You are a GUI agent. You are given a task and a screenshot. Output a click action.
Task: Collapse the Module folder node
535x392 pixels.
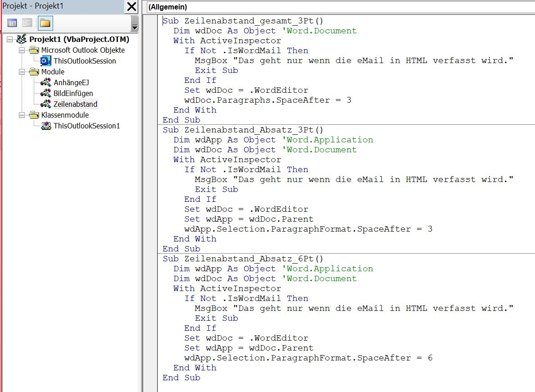[22, 72]
